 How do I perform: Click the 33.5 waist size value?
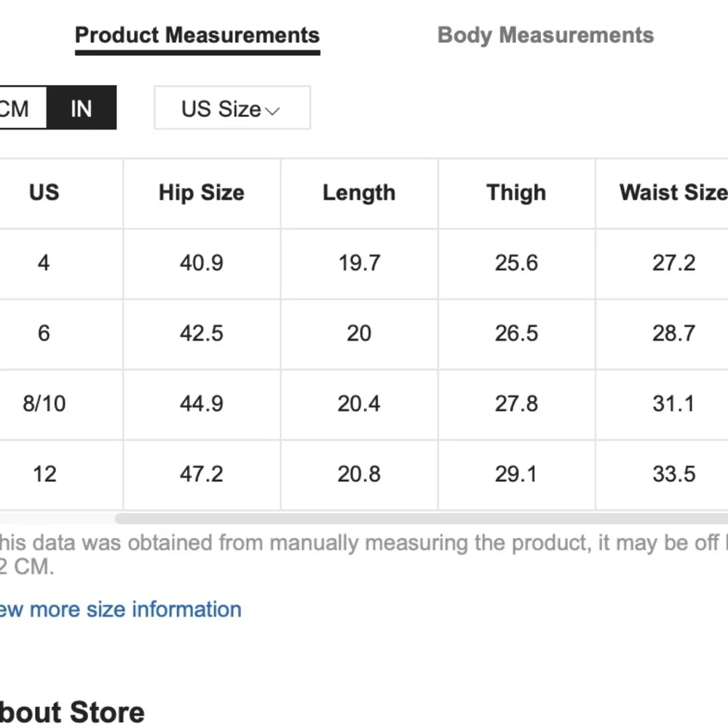coord(673,475)
